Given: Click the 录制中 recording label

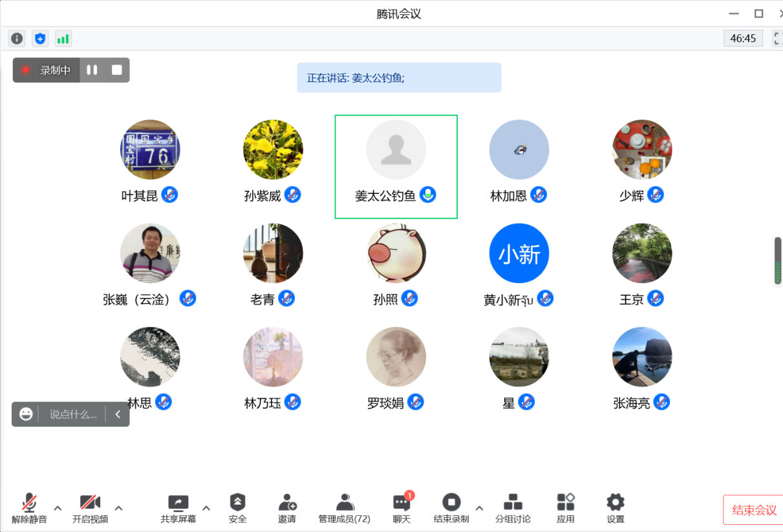Looking at the screenshot, I should [55, 70].
